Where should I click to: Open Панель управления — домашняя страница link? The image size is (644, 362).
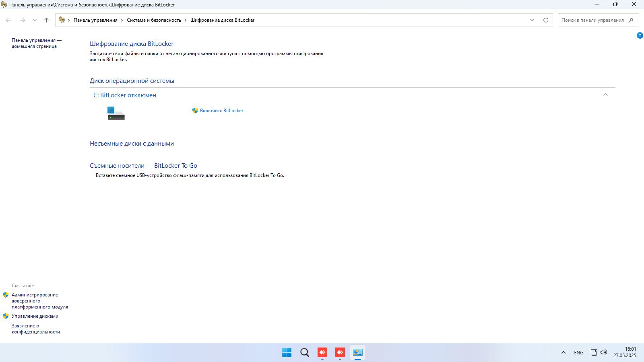[37, 43]
